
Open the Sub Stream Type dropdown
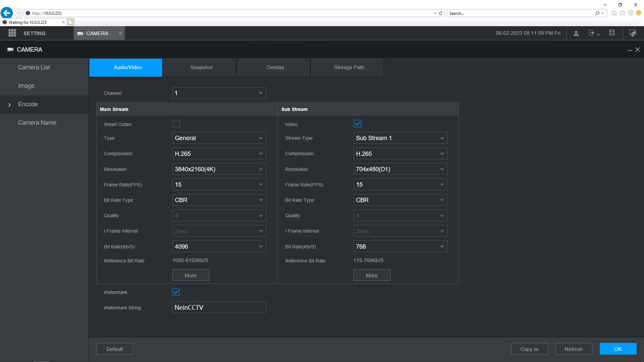[400, 138]
